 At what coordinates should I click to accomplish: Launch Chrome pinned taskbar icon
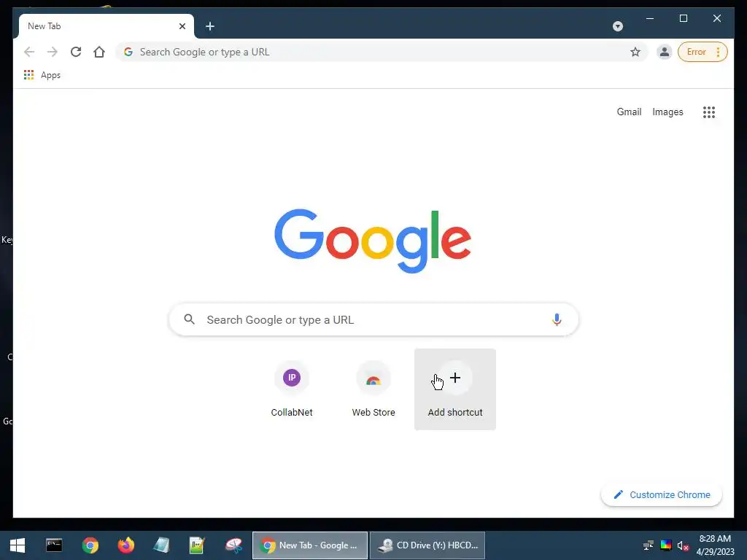point(90,545)
